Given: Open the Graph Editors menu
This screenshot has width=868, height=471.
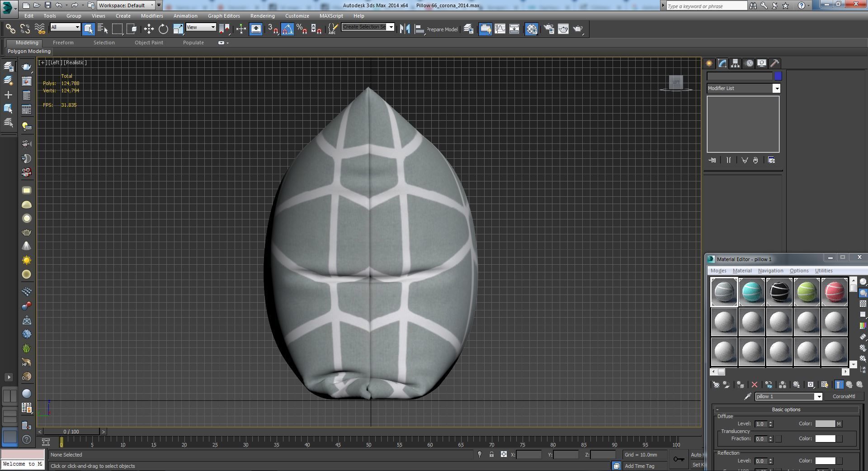Looking at the screenshot, I should click(224, 16).
